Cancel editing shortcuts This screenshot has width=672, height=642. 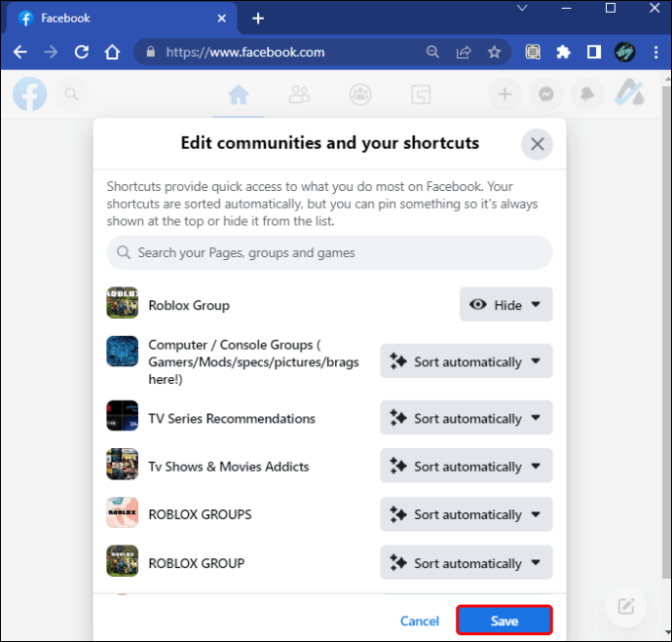tap(420, 621)
